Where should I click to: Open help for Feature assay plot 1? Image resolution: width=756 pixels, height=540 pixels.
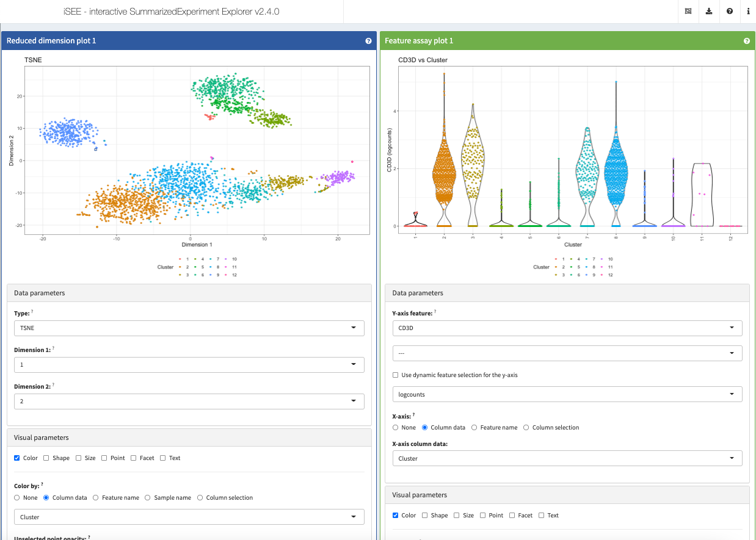coord(746,41)
